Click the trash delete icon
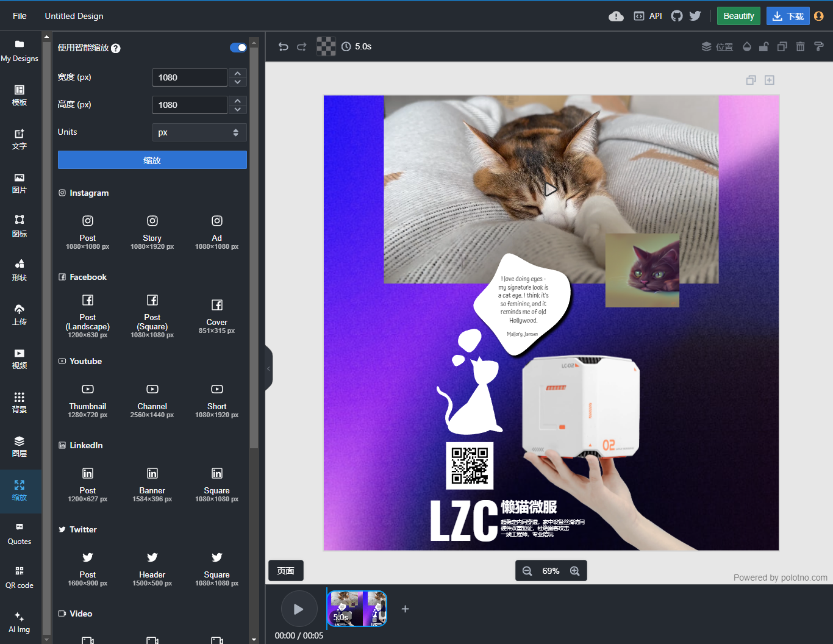833x644 pixels. [x=801, y=46]
